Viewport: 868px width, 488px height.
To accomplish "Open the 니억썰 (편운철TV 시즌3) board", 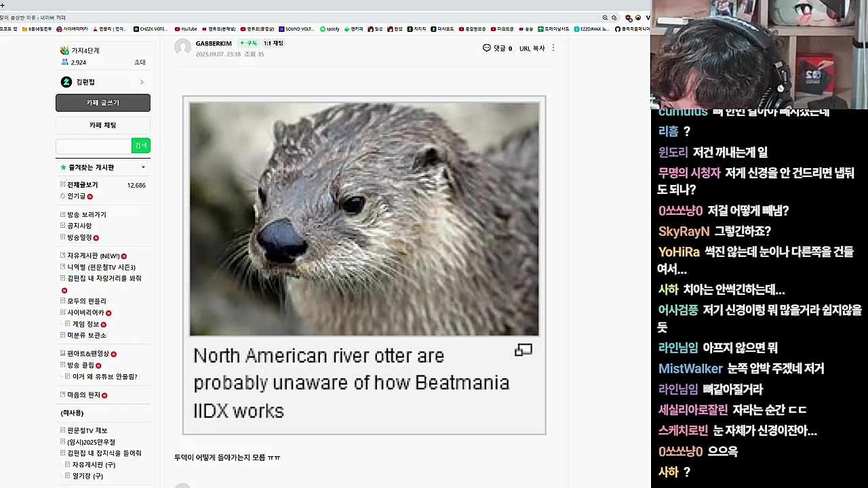I will coord(101,267).
